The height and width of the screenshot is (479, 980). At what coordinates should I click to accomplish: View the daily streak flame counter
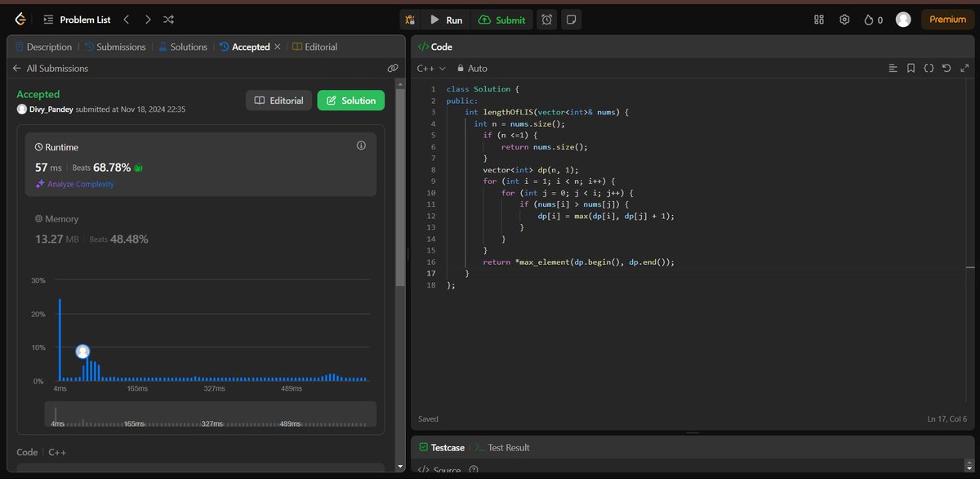(x=871, y=19)
